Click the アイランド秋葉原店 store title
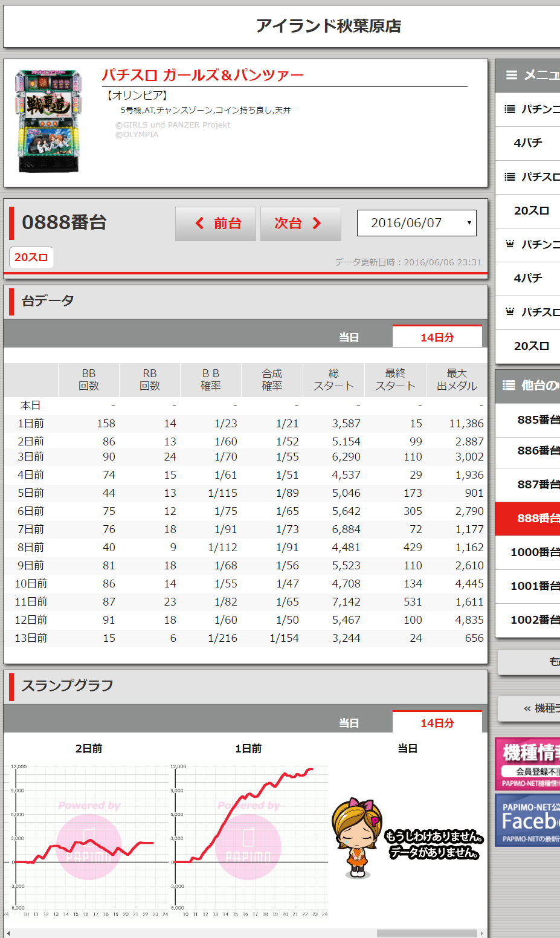This screenshot has width=560, height=938. click(329, 26)
